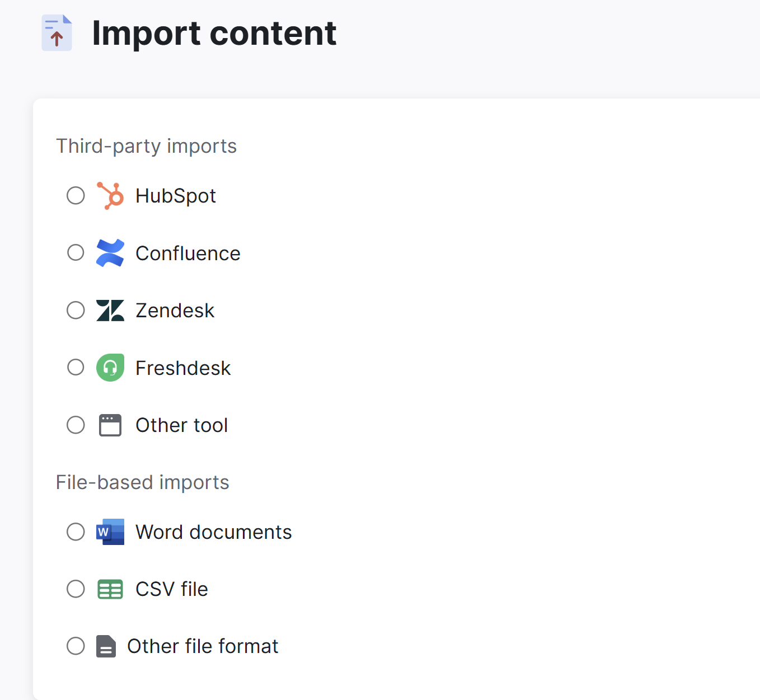The width and height of the screenshot is (760, 700).
Task: Click the Other file format document icon
Action: pos(106,646)
